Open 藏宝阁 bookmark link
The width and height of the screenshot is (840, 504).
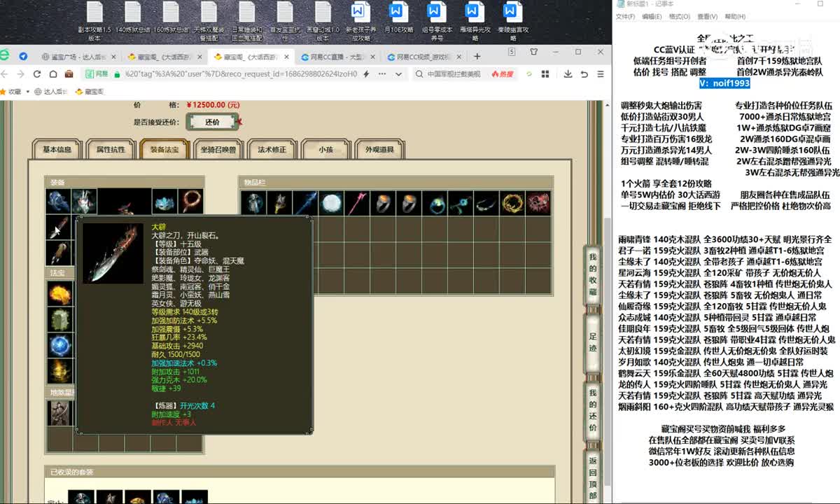(90, 91)
